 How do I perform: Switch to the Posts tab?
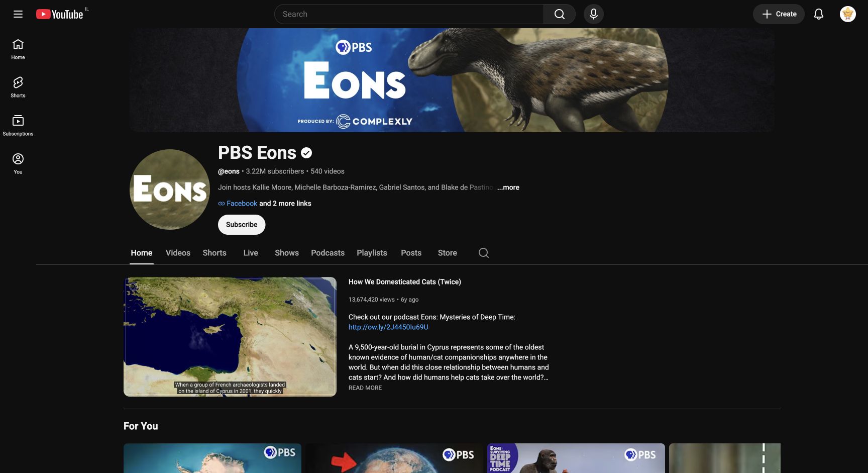click(411, 253)
